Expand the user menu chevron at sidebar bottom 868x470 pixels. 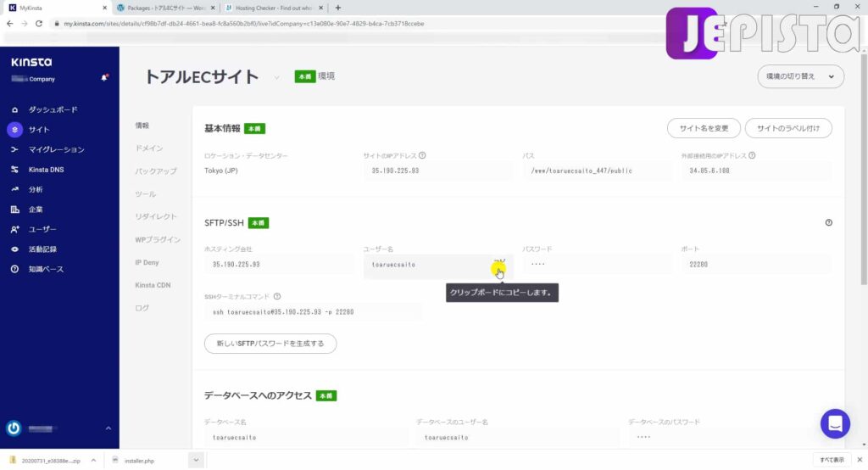coord(108,428)
